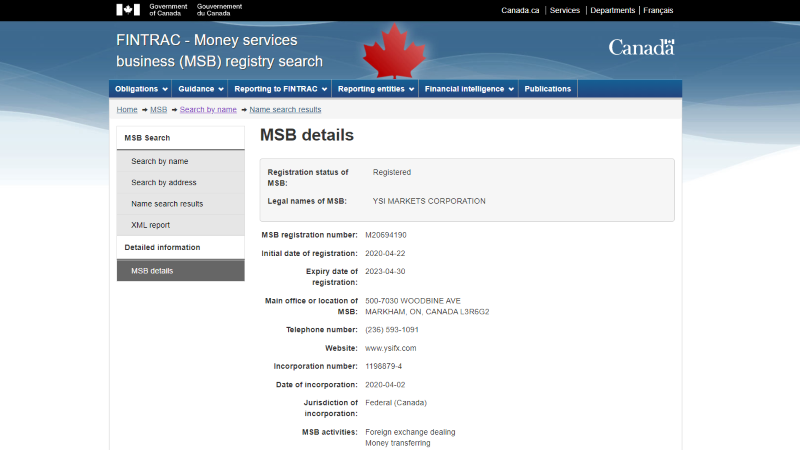Screen dimensions: 800x450
Task: Select Search by address in sidebar
Action: point(181,183)
